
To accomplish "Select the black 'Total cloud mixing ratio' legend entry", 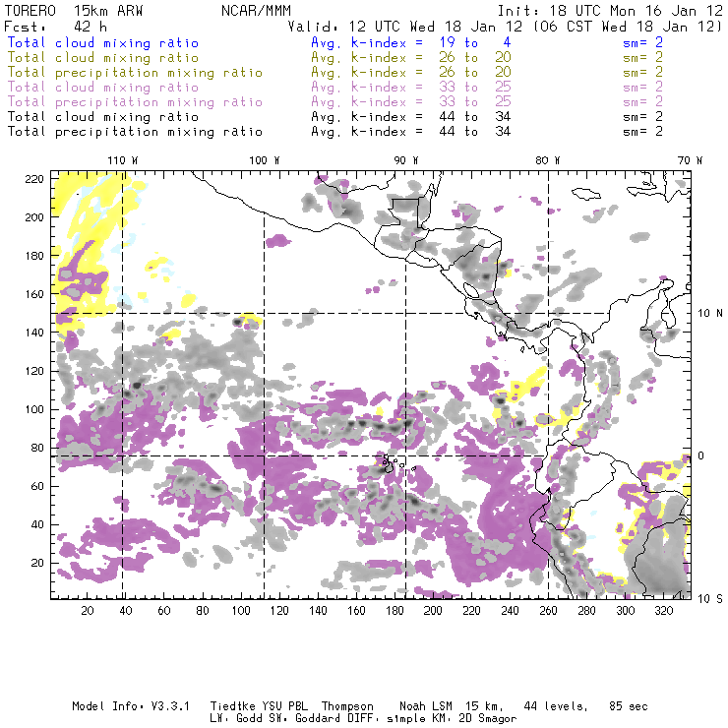I will click(x=103, y=116).
